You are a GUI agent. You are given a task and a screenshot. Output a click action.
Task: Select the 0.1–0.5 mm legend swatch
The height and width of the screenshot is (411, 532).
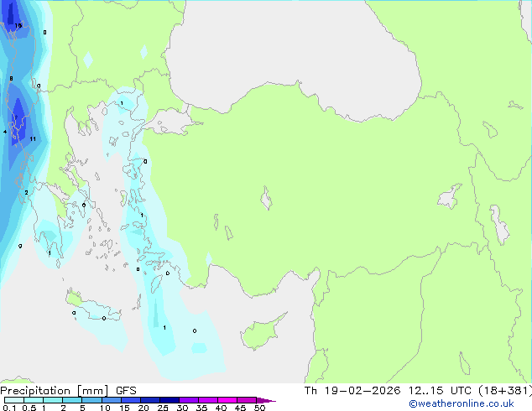pos(14,400)
